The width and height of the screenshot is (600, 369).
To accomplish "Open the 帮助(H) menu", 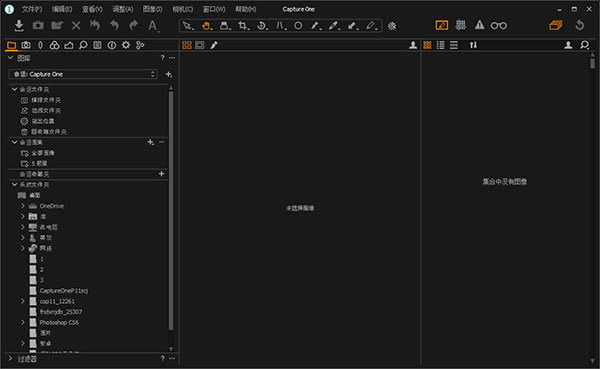I will tap(245, 9).
